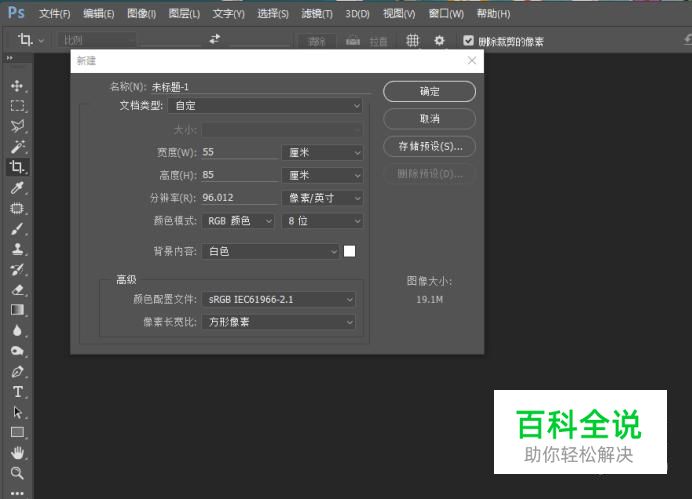Select the Eraser tool
The height and width of the screenshot is (499, 692).
click(x=17, y=290)
